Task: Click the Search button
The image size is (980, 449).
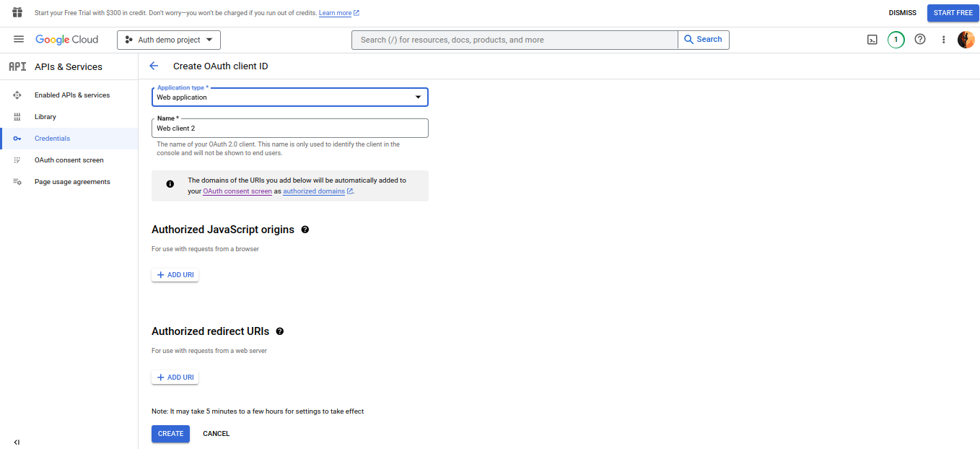Action: pos(704,40)
